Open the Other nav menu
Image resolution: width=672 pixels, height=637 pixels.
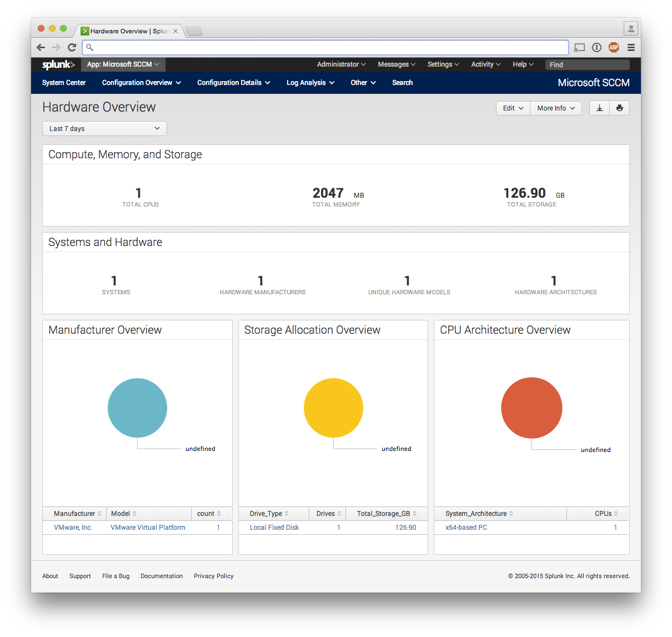[363, 83]
